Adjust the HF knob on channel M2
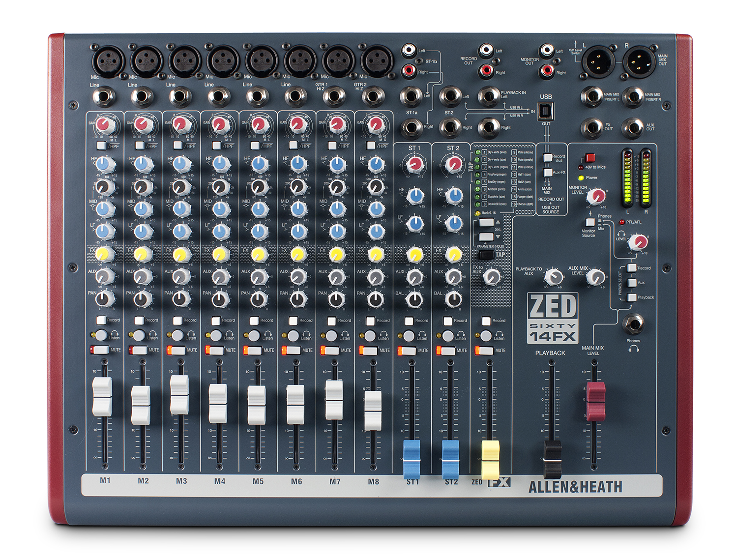Image resolution: width=736 pixels, height=560 pixels. [x=143, y=164]
